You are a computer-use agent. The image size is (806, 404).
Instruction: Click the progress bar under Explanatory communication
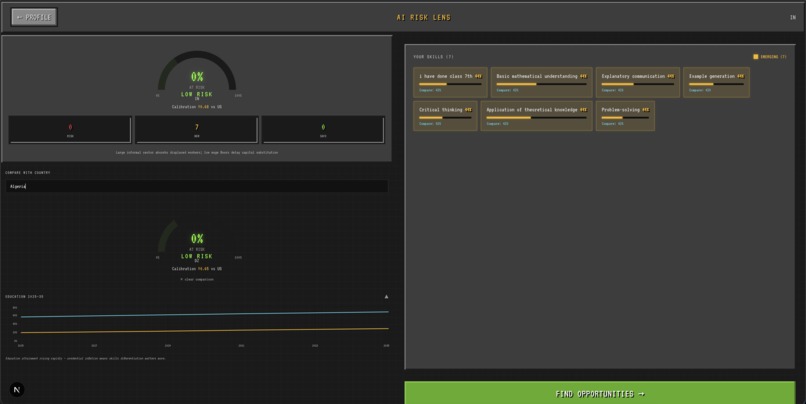point(637,84)
